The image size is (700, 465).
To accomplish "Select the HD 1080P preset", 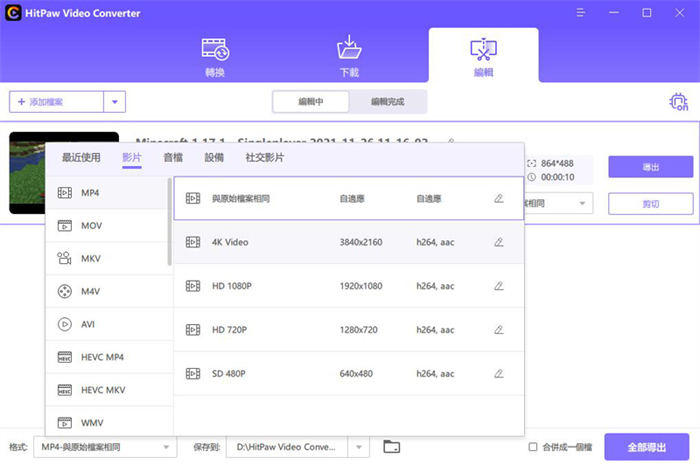I will (x=349, y=286).
